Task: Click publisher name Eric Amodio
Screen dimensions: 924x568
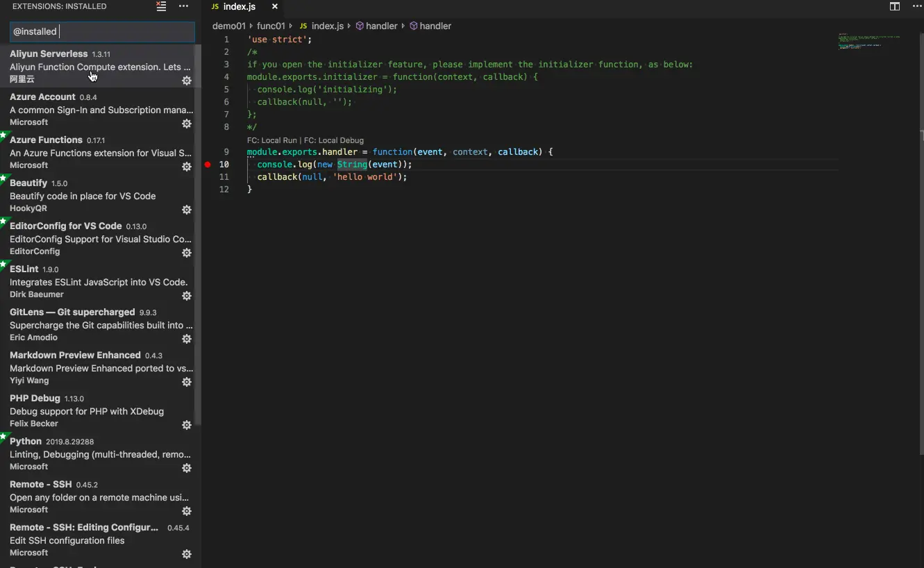Action: tap(33, 337)
